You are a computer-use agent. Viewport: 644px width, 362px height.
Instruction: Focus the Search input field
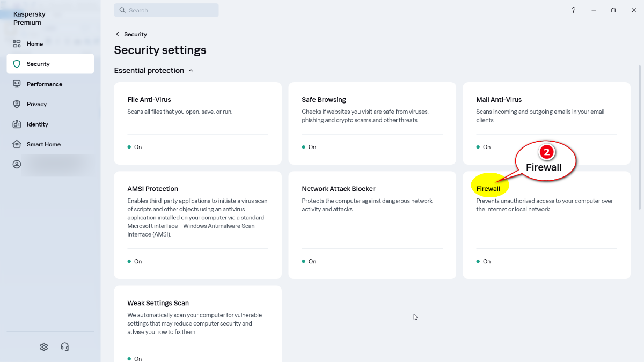(166, 10)
